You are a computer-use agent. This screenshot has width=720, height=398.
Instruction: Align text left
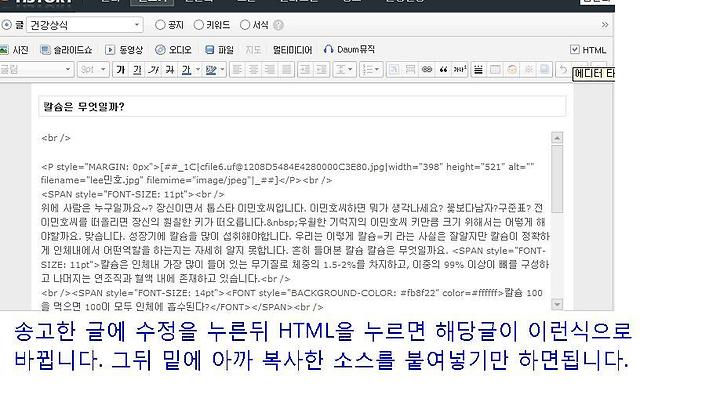click(237, 70)
